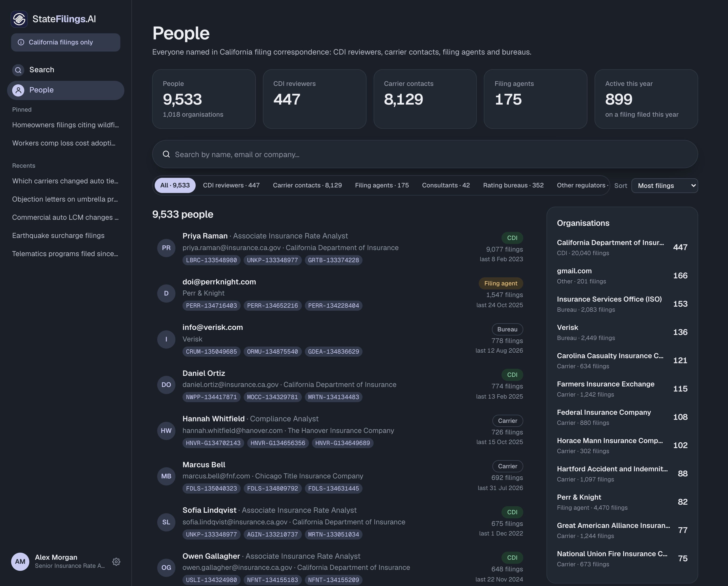The width and height of the screenshot is (728, 586).
Task: Open pinned Homeowners filings citing wildfire query
Action: pos(65,125)
